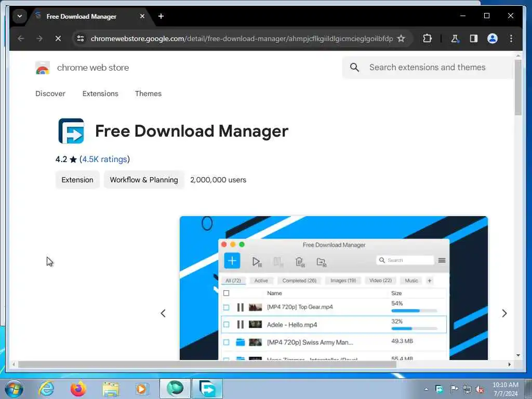Click the Free Download Manager title heading
Image resolution: width=532 pixels, height=399 pixels.
(192, 131)
